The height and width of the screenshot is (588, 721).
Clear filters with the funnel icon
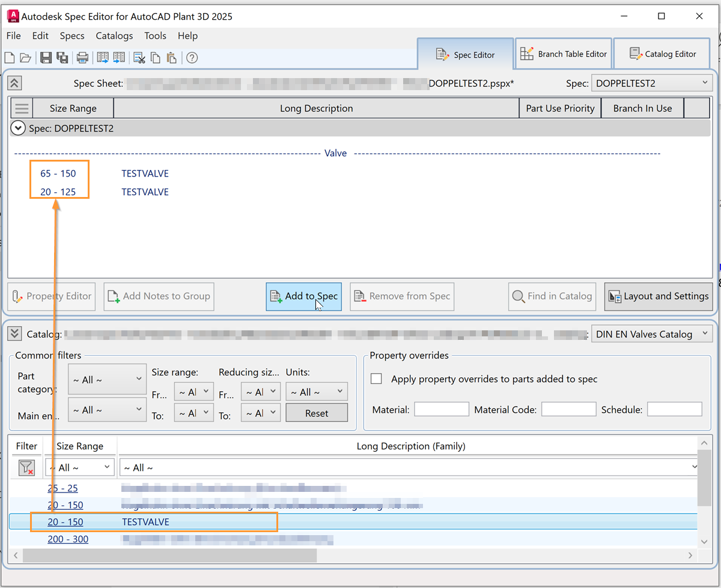pyautogui.click(x=26, y=467)
